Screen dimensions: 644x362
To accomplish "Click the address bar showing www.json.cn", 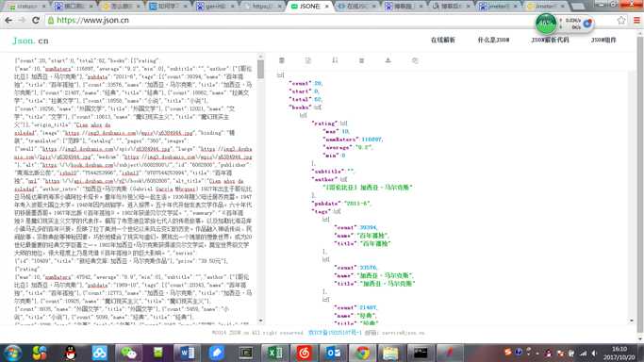I will click(288, 20).
